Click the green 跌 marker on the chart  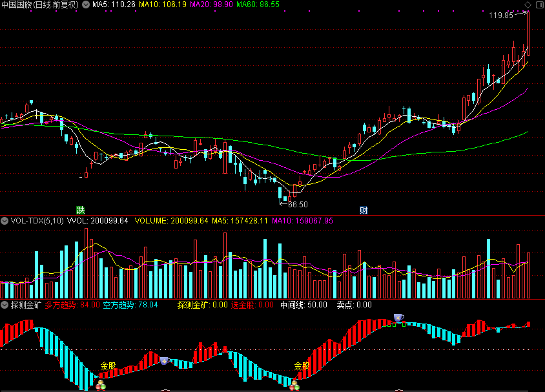pyautogui.click(x=81, y=210)
